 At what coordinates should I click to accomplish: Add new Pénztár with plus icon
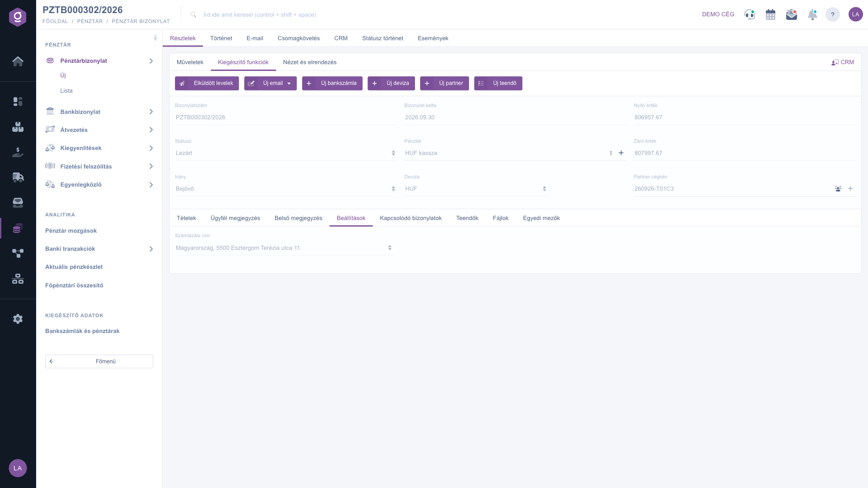click(621, 153)
